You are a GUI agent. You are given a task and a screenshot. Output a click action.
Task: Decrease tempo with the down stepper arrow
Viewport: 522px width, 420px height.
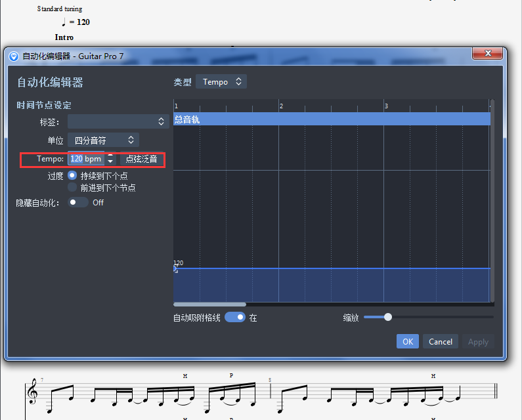coord(110,162)
